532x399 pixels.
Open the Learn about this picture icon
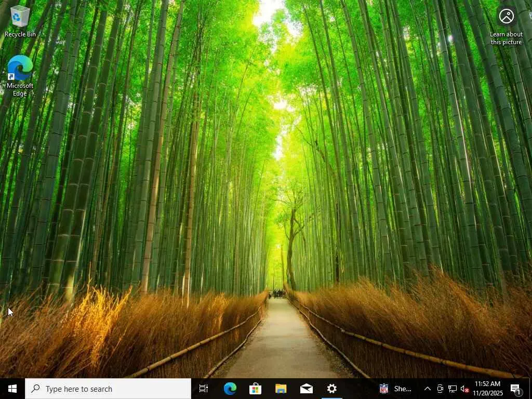[506, 26]
